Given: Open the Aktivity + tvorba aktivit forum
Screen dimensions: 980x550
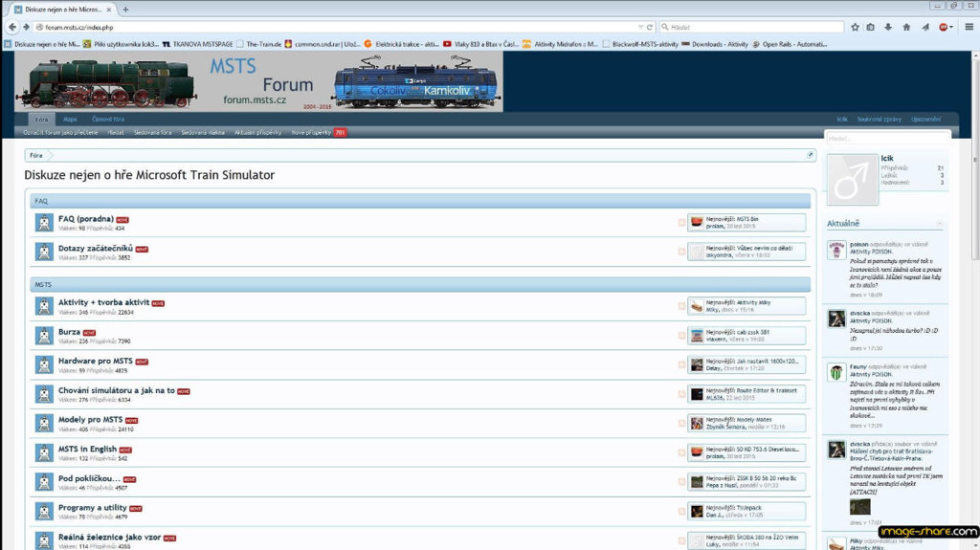Looking at the screenshot, I should click(103, 302).
